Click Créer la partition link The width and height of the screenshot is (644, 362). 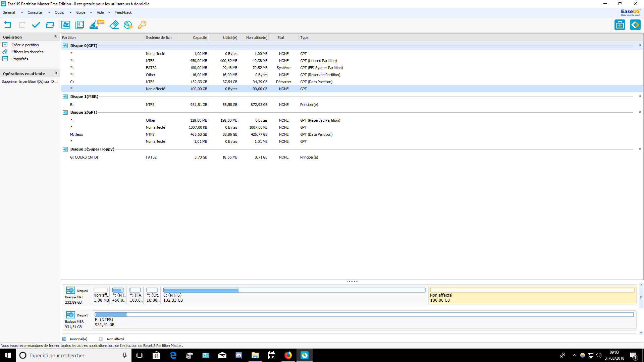25,45
